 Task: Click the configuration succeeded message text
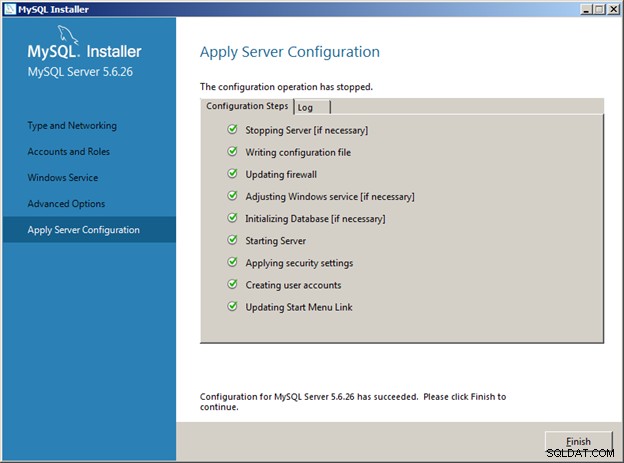point(353,402)
